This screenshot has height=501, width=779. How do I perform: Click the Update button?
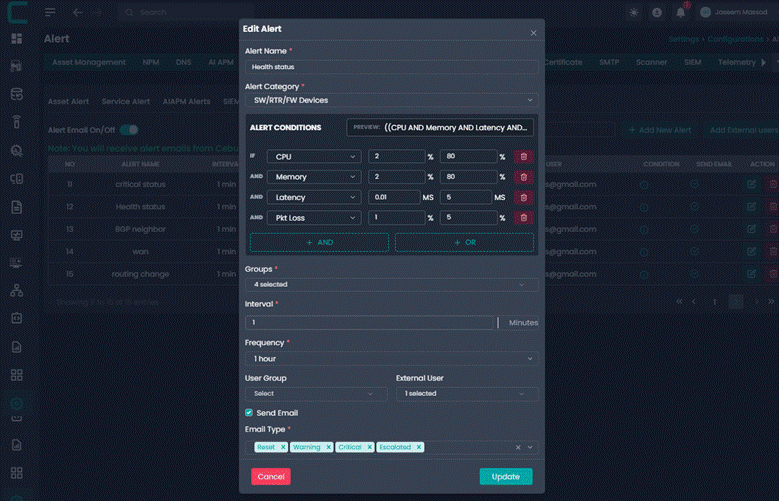506,477
